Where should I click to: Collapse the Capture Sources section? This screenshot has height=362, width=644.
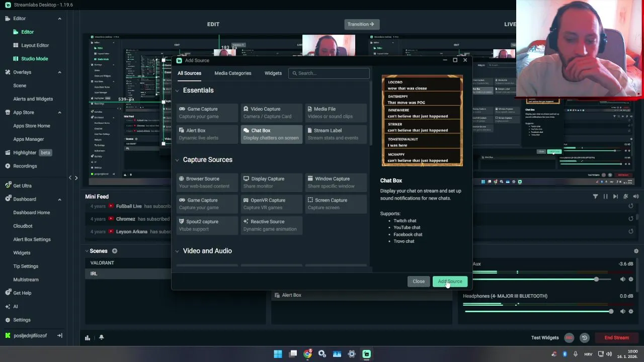click(x=177, y=160)
